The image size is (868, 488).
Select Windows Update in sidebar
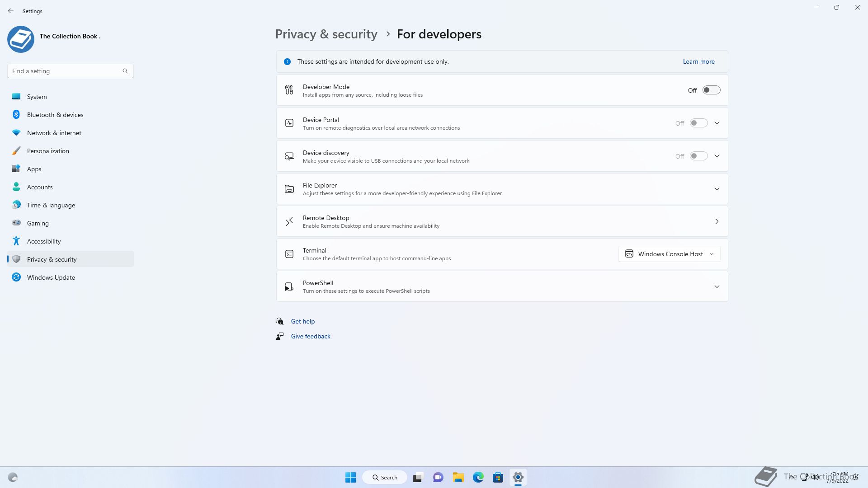click(x=71, y=277)
